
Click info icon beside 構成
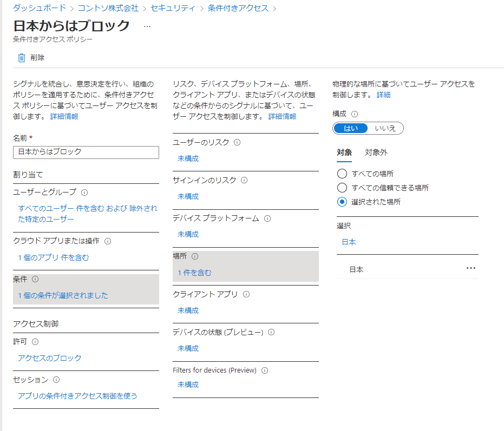click(x=355, y=114)
